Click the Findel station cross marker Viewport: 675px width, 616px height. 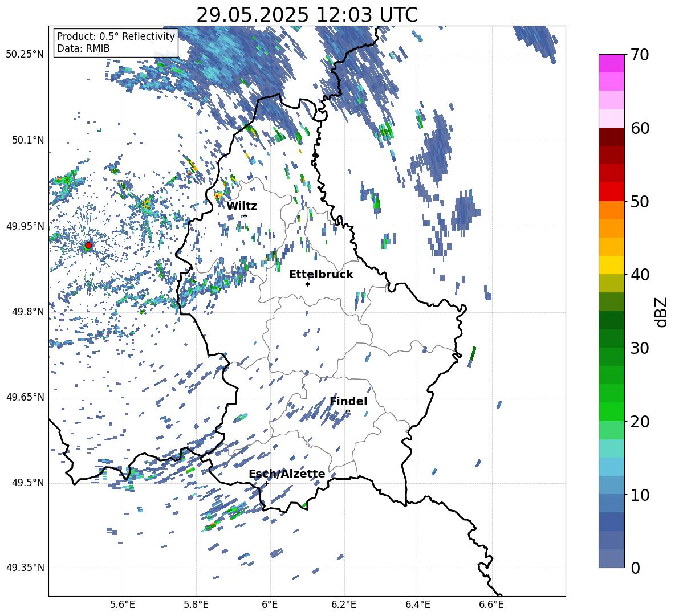(x=348, y=411)
